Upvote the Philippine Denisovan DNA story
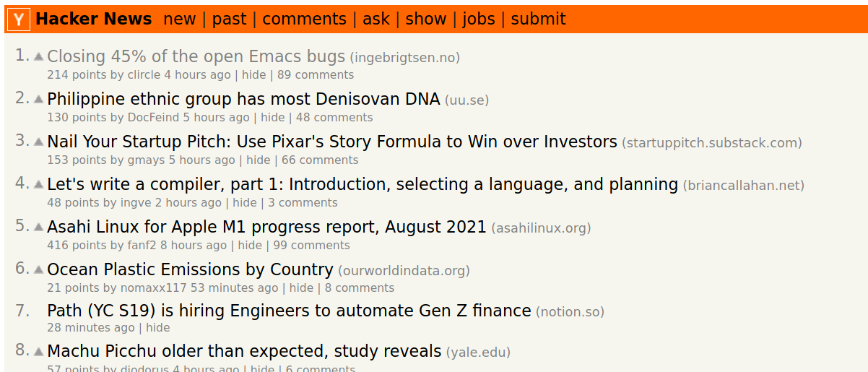868x372 pixels. [x=39, y=99]
